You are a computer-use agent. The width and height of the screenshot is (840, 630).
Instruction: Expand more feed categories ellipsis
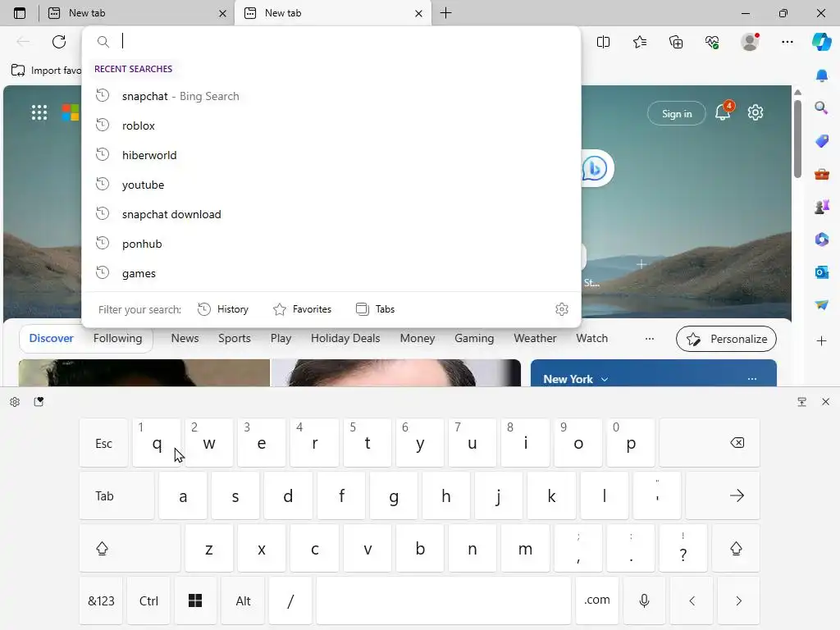coord(650,339)
